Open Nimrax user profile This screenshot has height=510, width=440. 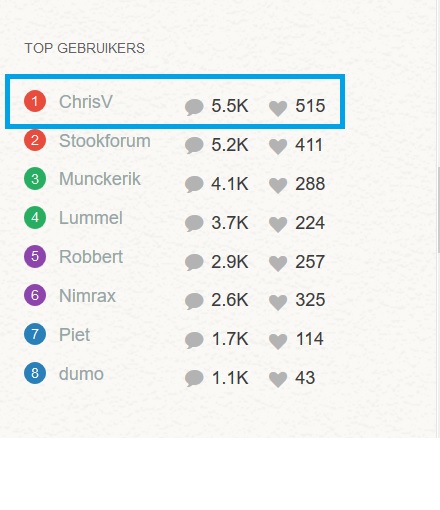coord(87,296)
